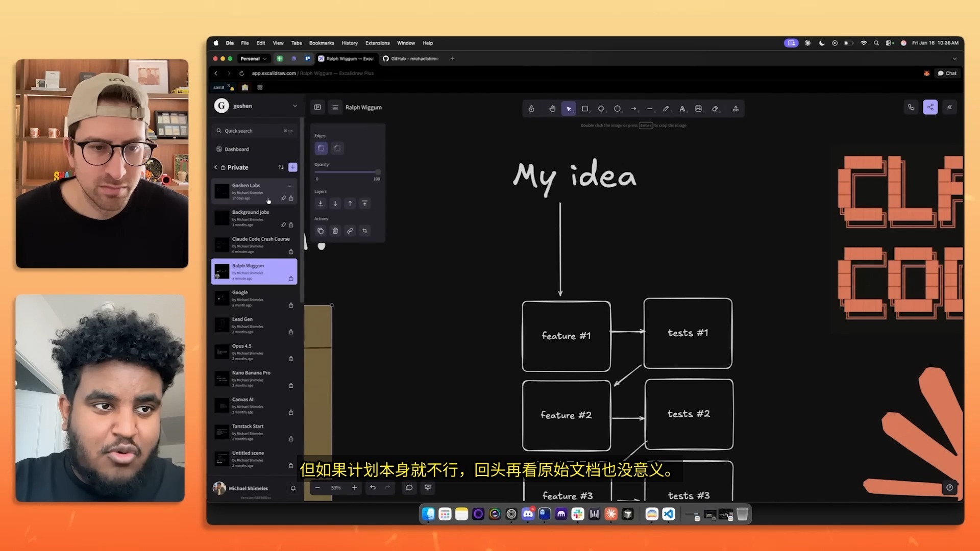Image resolution: width=980 pixels, height=551 pixels.
Task: Toggle the keep-tool-active lock icon
Action: (x=531, y=109)
